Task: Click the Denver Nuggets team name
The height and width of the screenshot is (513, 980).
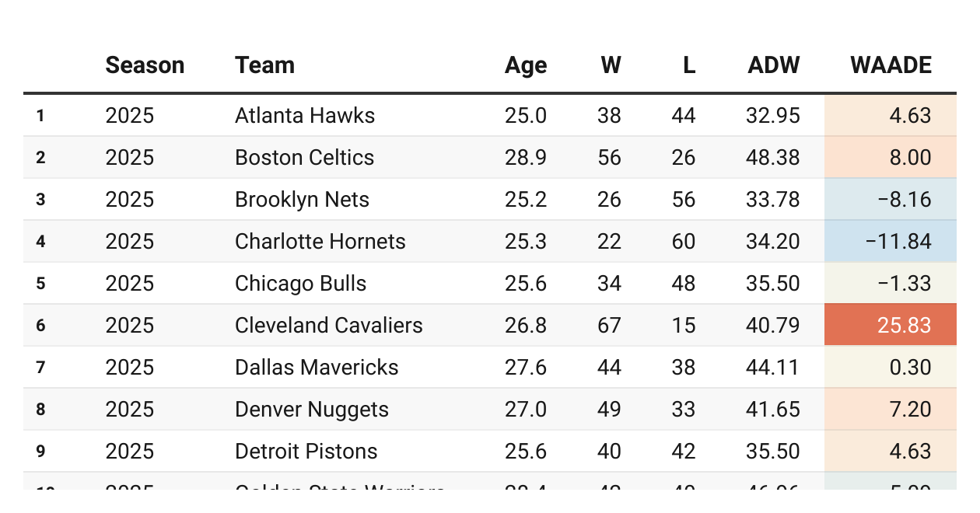Action: [x=312, y=410]
